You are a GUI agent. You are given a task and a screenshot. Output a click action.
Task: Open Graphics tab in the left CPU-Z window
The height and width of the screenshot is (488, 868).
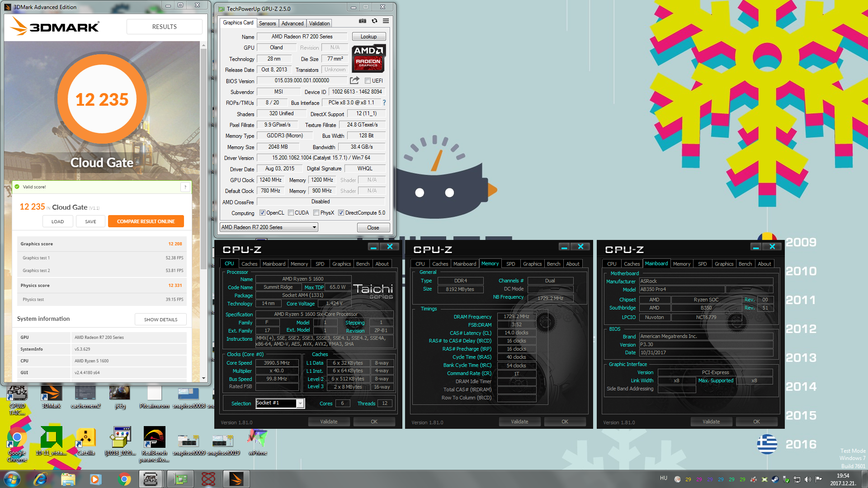341,264
